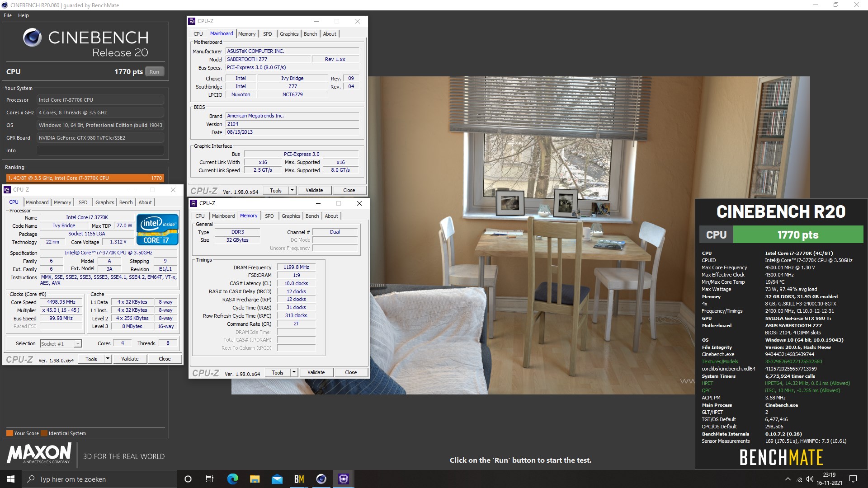Open SPD tab in CPU-Z processor window
Screen dimensions: 868x488
(83, 202)
